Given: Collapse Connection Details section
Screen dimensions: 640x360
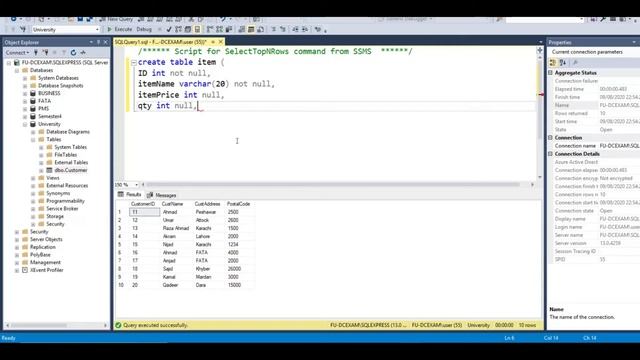Looking at the screenshot, I should 550,154.
